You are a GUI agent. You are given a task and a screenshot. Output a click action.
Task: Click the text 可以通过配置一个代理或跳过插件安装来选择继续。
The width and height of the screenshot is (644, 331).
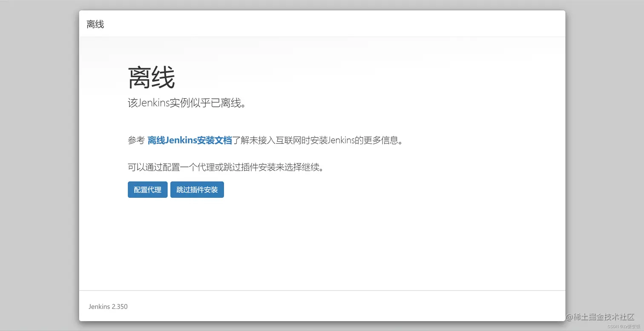click(x=226, y=167)
